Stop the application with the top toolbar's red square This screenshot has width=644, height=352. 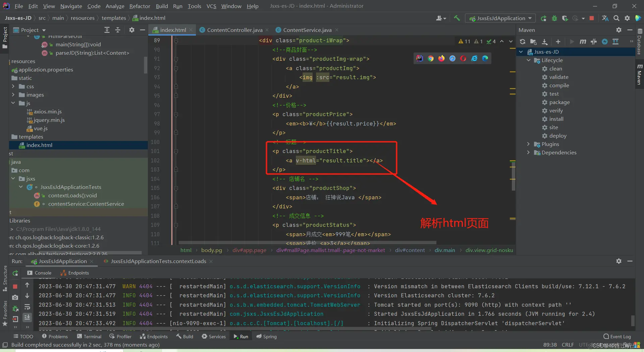pos(592,18)
